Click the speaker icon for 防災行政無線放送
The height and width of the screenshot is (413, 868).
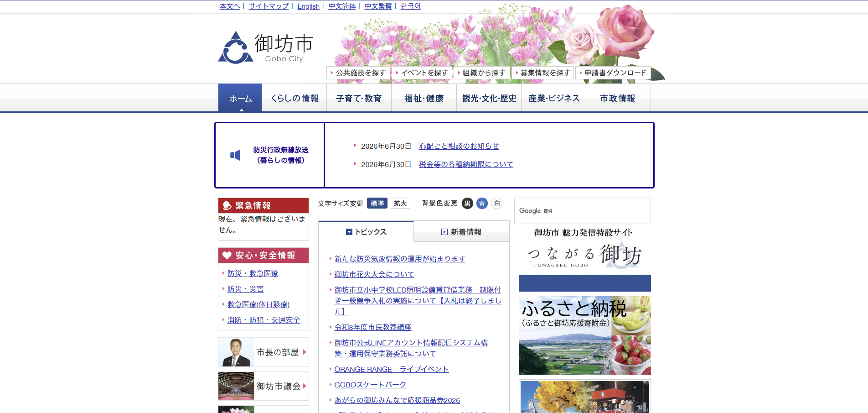pyautogui.click(x=235, y=155)
